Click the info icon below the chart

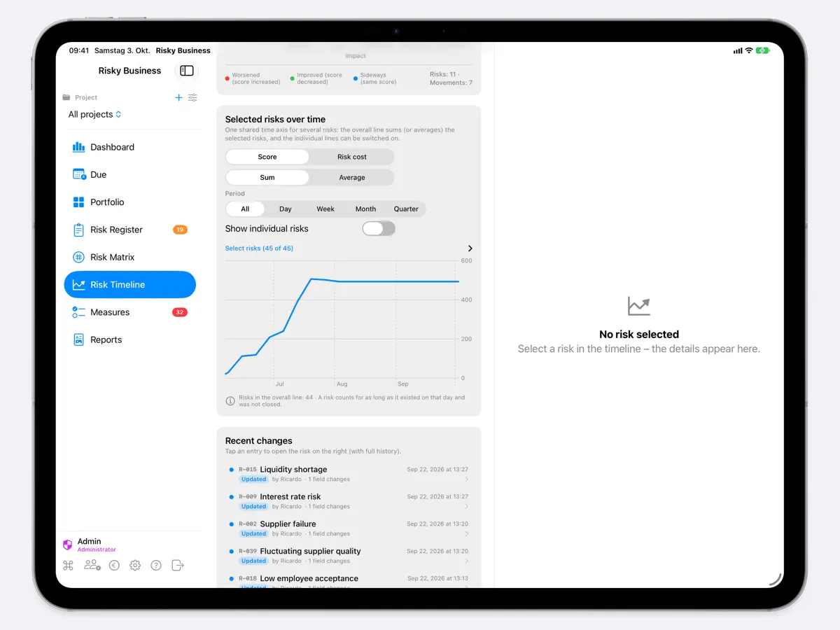pos(230,401)
